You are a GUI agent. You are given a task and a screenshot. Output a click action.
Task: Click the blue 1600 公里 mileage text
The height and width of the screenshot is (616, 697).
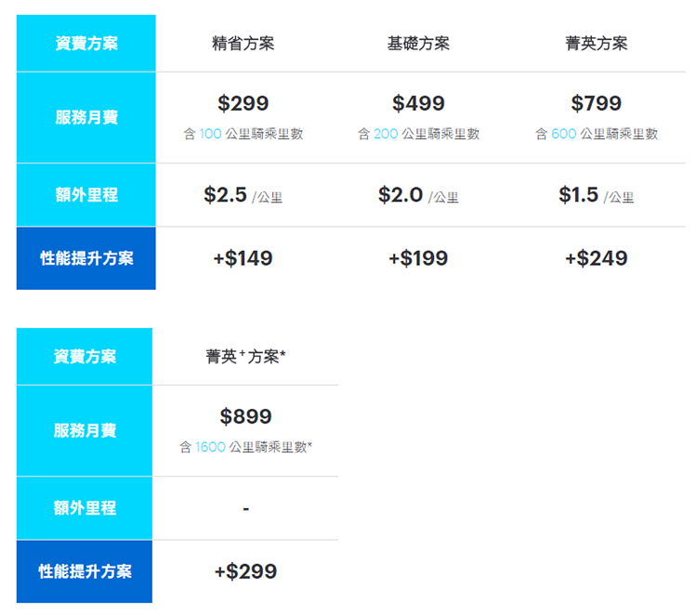pyautogui.click(x=210, y=447)
